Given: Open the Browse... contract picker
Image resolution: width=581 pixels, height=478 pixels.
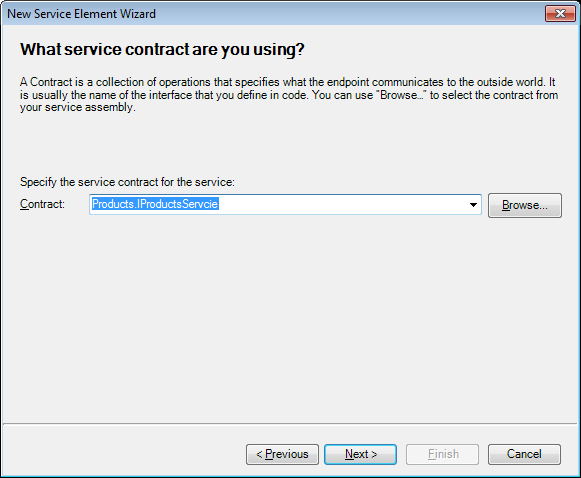Looking at the screenshot, I should 525,205.
